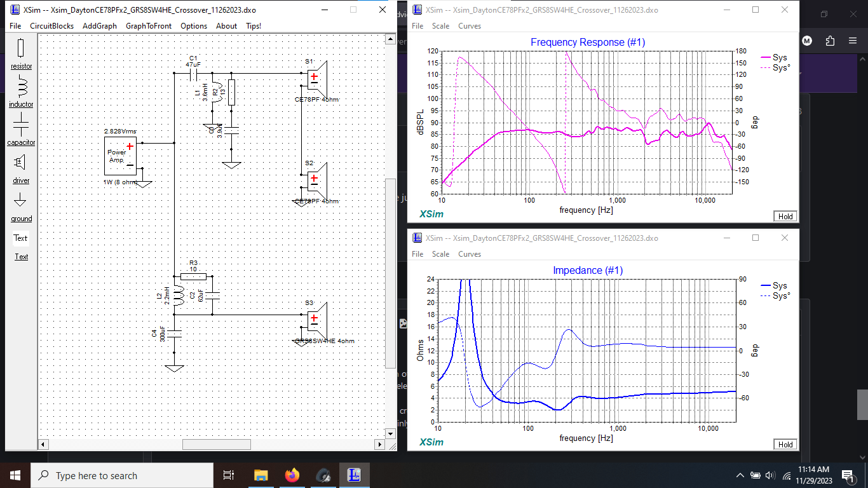This screenshot has height=488, width=868.
Task: Select the inductor component in the palette
Action: tap(21, 91)
